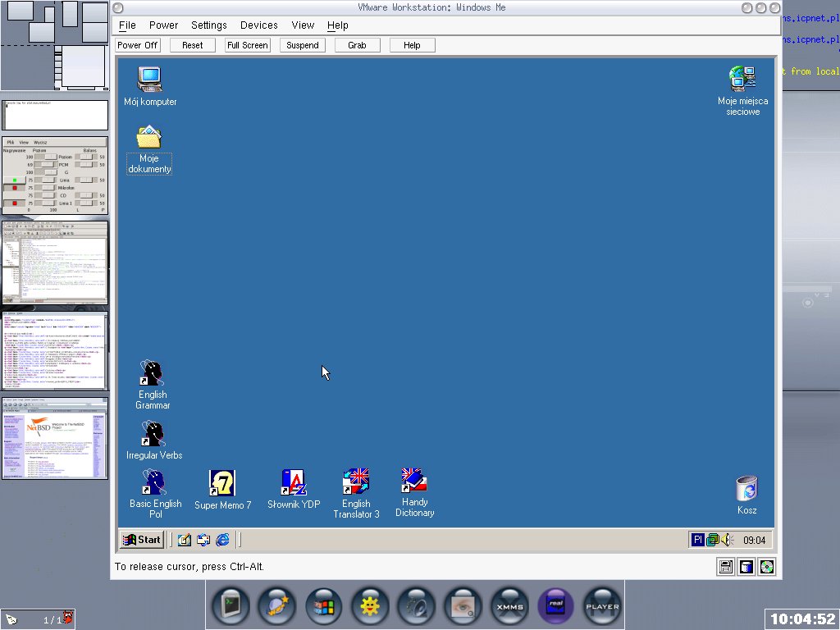Click the planet and star dock icon
840x630 pixels.
[x=277, y=606]
